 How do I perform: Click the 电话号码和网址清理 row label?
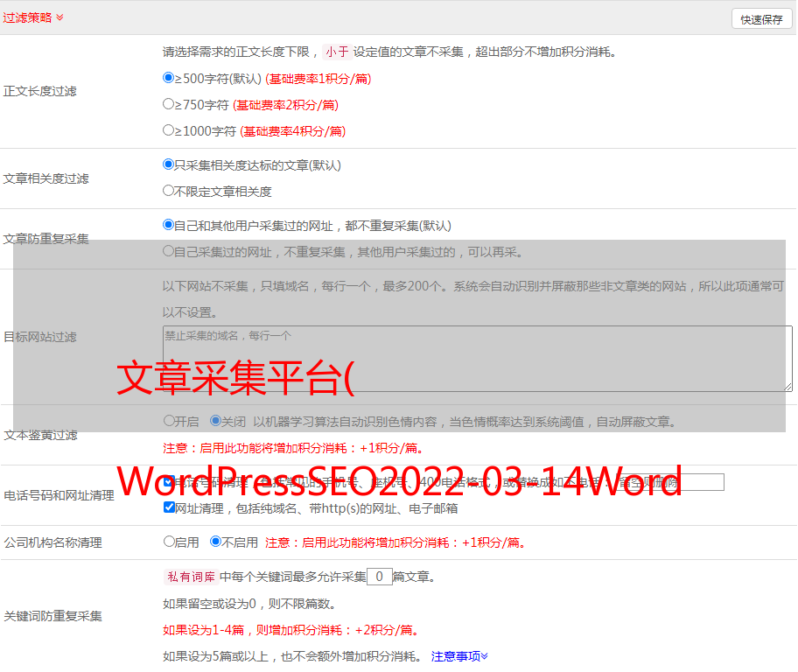(x=59, y=495)
